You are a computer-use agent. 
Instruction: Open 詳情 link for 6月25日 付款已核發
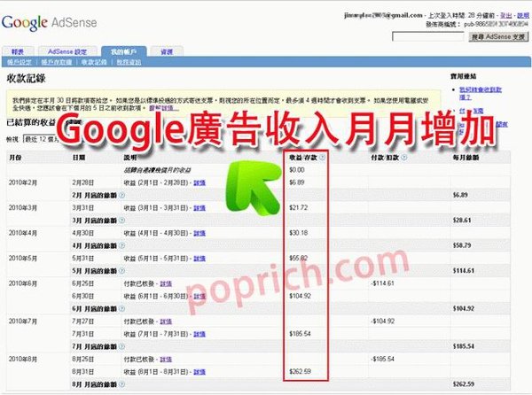[x=166, y=283]
